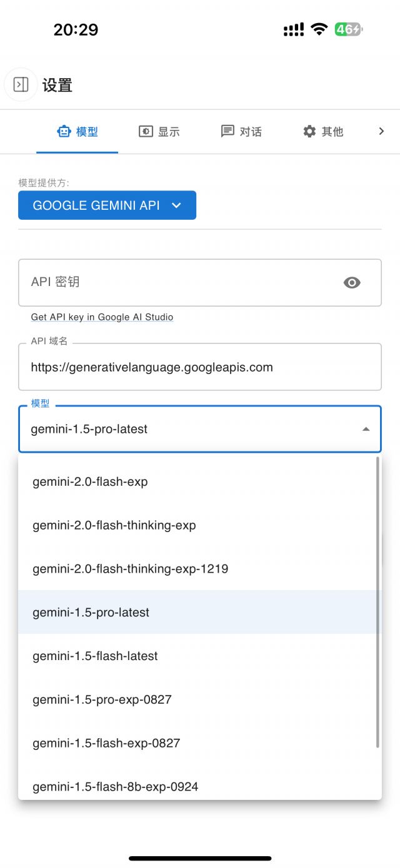Pick gemini-1.5-flash-exp-0827 model
400x868 pixels.
click(106, 743)
